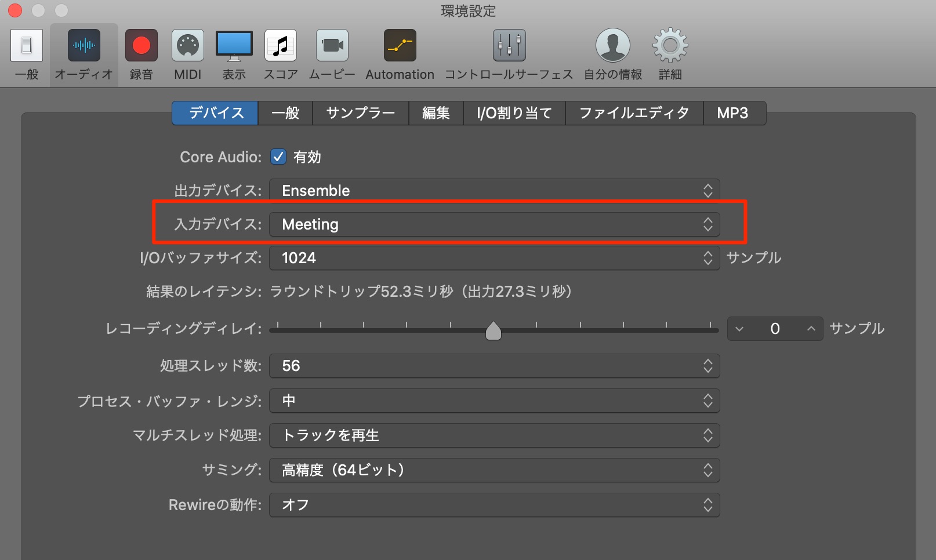Viewport: 936px width, 560px height.
Task: Toggle the Core Audio 有効 checkbox
Action: pyautogui.click(x=278, y=157)
